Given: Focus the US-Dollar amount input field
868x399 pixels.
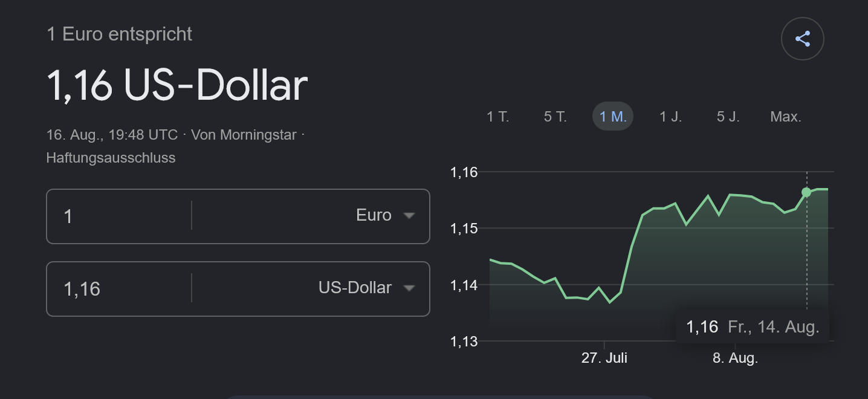Looking at the screenshot, I should click(119, 288).
